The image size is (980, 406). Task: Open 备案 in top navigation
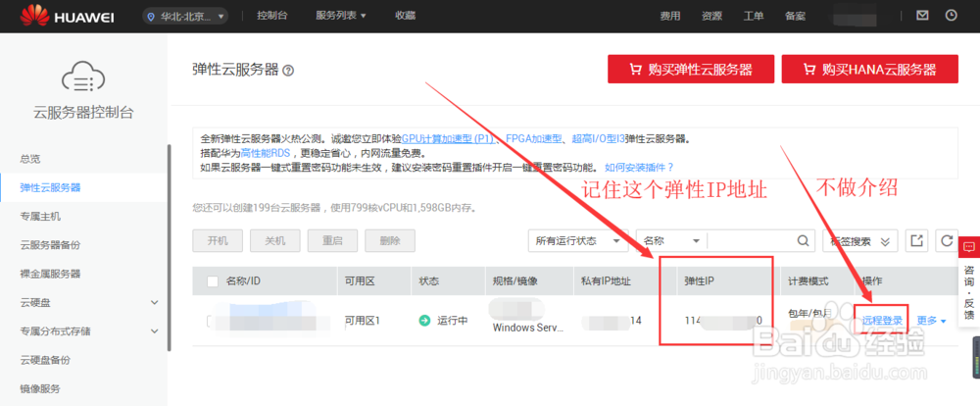(x=796, y=17)
